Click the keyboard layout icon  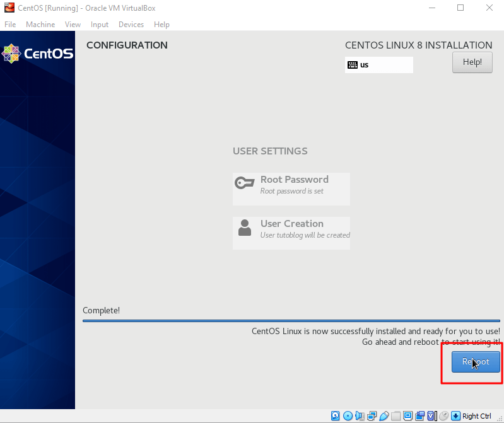point(352,65)
